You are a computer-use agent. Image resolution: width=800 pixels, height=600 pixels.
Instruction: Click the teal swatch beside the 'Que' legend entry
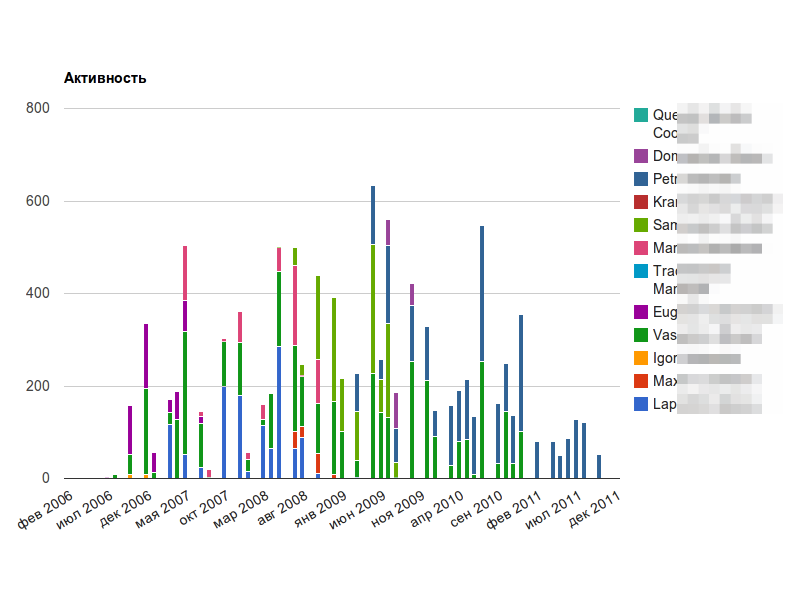640,115
